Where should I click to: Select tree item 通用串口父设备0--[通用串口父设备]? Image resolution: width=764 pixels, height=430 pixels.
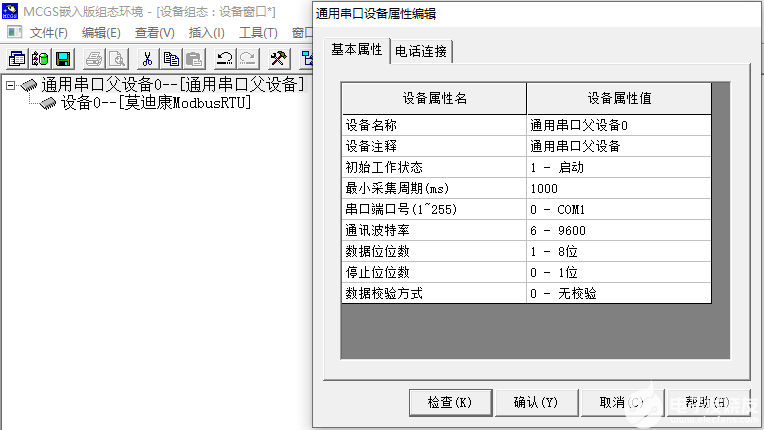click(173, 85)
